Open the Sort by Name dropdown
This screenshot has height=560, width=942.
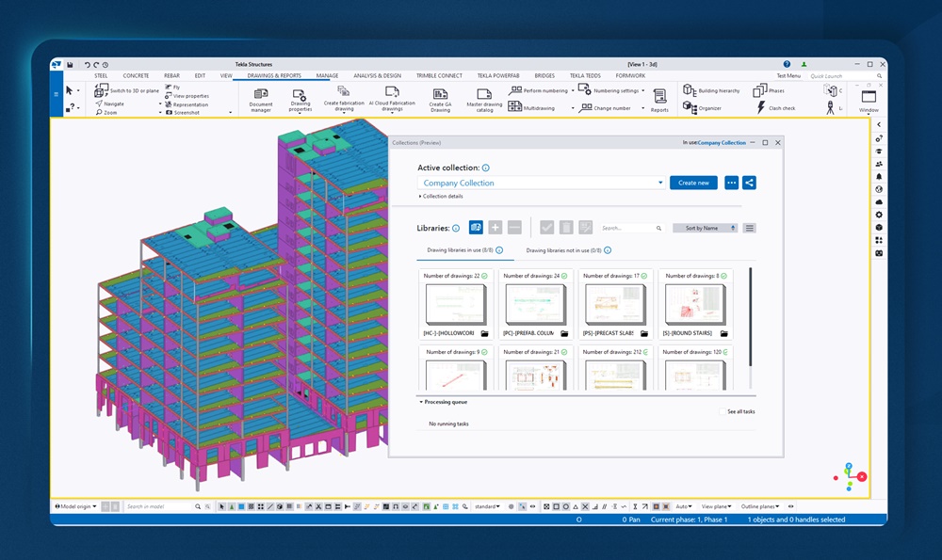click(x=705, y=228)
